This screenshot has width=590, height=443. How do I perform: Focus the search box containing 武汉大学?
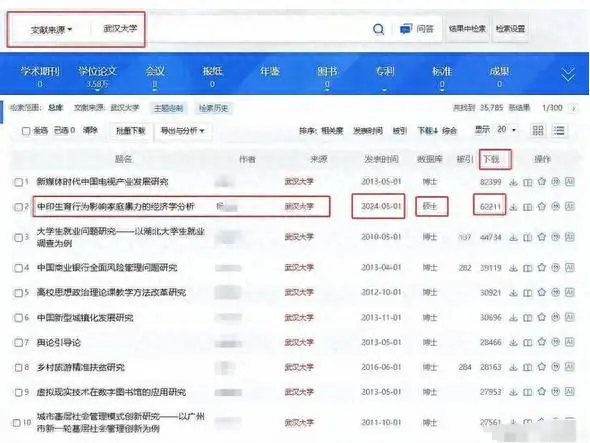point(230,29)
